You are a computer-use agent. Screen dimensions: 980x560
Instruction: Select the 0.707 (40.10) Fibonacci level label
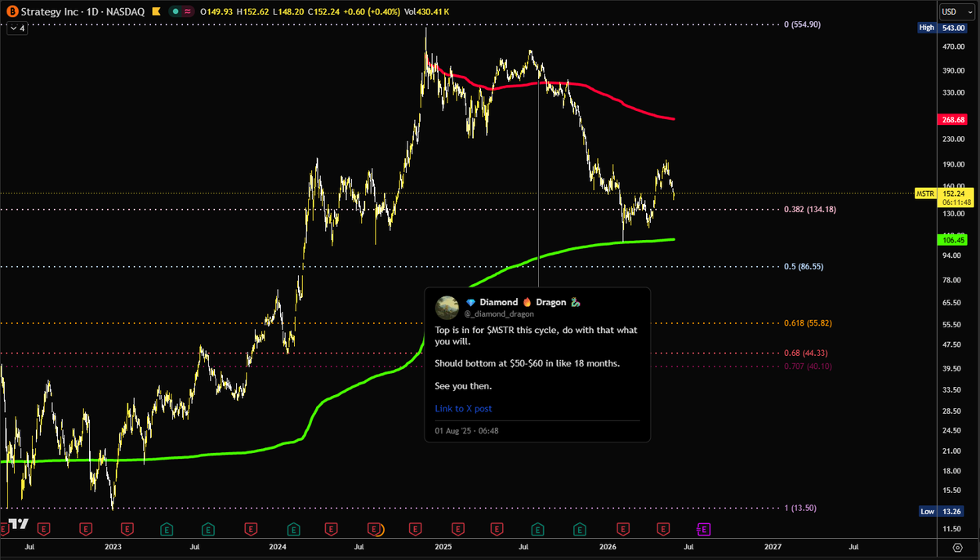tap(807, 367)
